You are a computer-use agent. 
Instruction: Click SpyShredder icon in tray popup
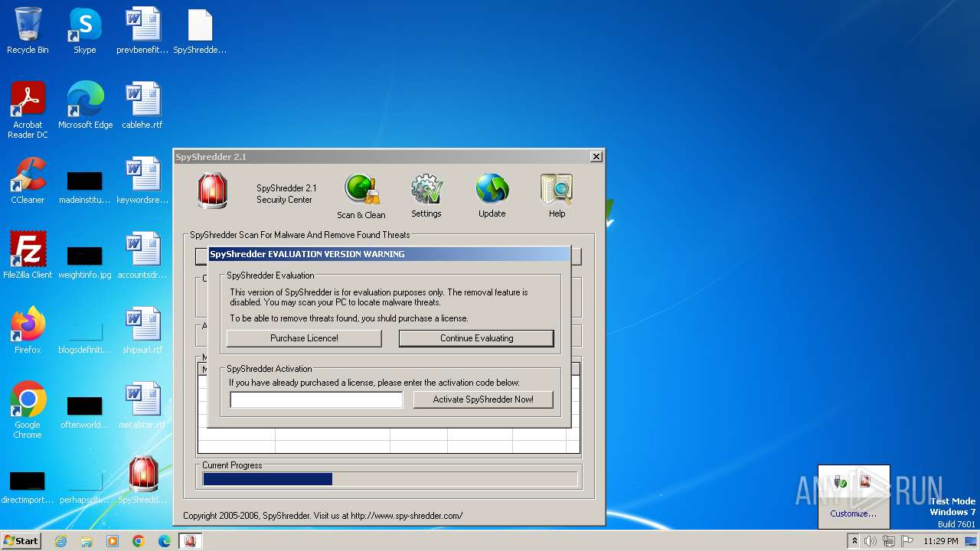click(865, 481)
